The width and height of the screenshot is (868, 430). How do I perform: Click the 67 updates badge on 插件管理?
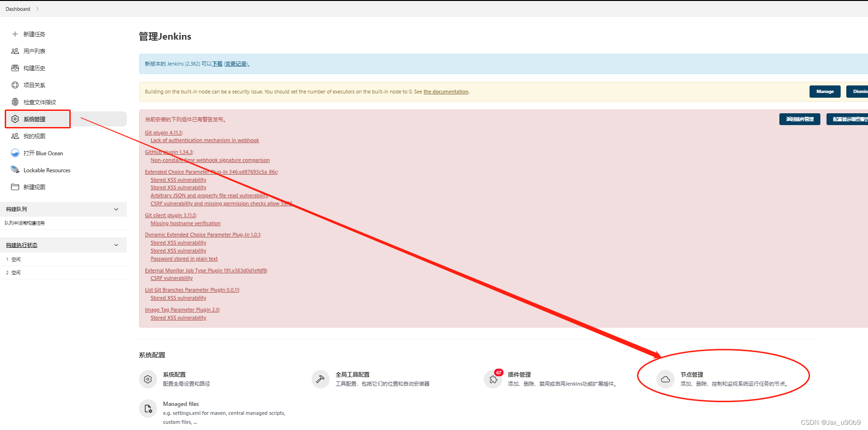tap(498, 372)
